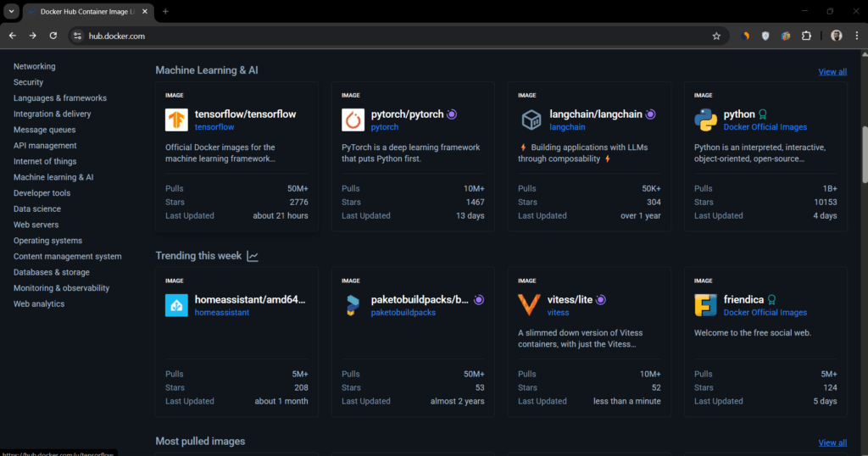
Task: Click official image badge next to python
Action: click(x=763, y=114)
